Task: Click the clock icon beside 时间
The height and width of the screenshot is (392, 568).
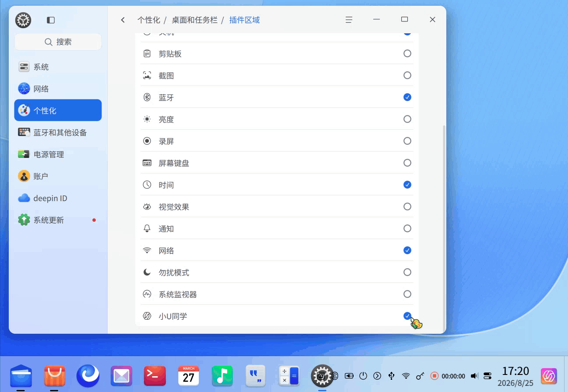Action: [147, 185]
